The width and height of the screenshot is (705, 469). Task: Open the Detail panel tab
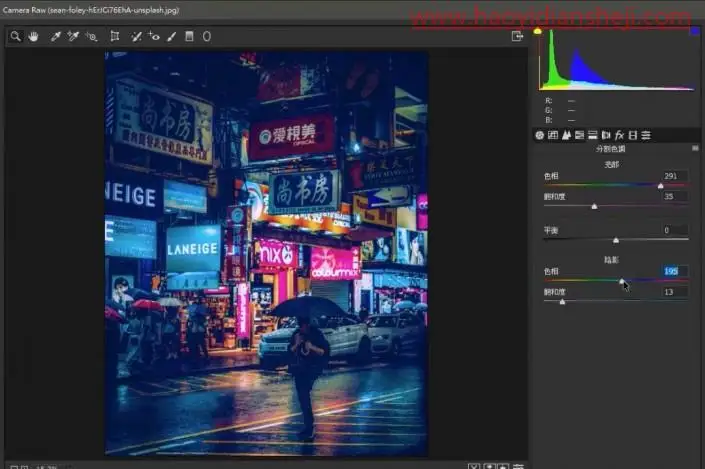pyautogui.click(x=566, y=135)
